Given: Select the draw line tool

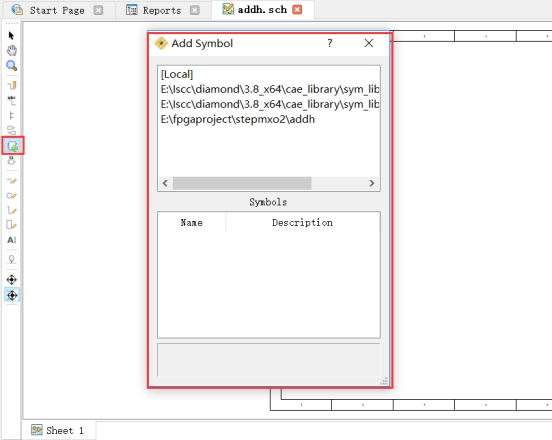Looking at the screenshot, I should [x=12, y=210].
